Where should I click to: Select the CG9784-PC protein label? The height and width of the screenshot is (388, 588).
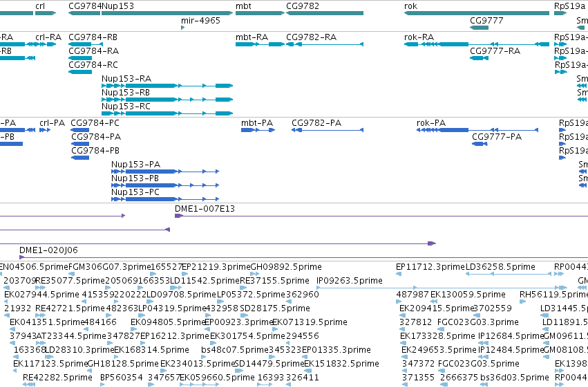(95, 123)
